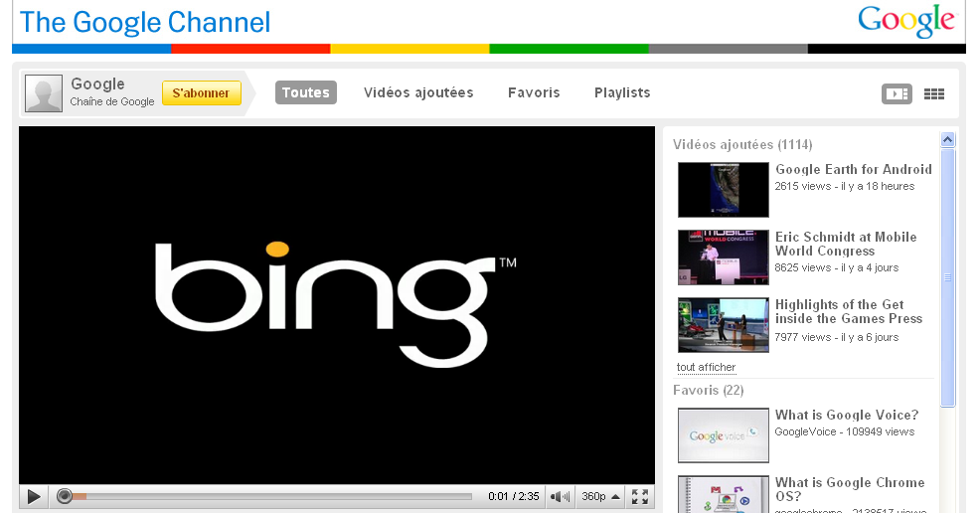
Task: Open Eric Schmidt at Mobile World Congress link
Action: pyautogui.click(x=846, y=244)
